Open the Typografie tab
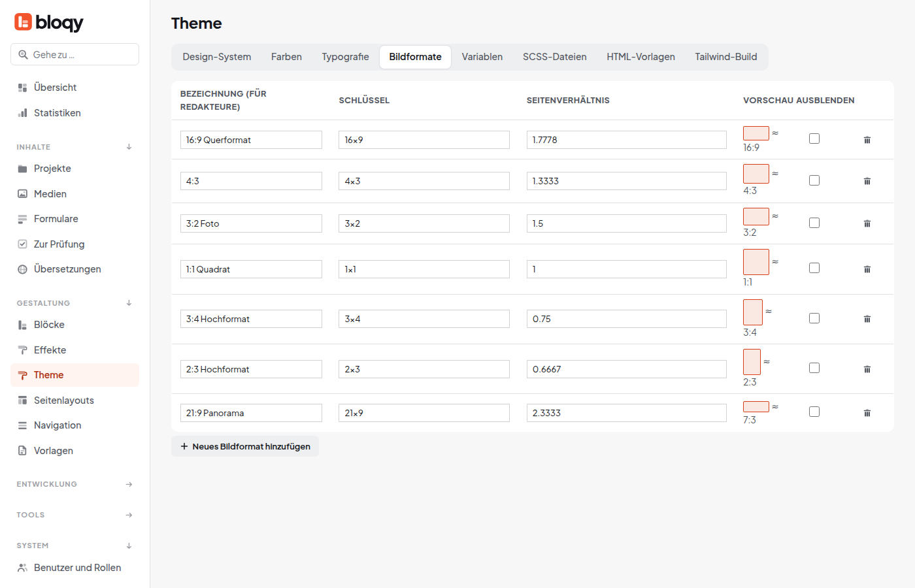The width and height of the screenshot is (915, 588). 345,57
